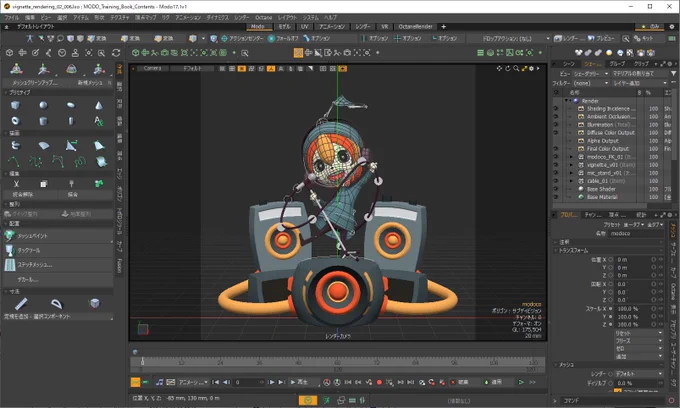Open the text primitive tool
The height and width of the screenshot is (408, 680).
click(x=99, y=121)
